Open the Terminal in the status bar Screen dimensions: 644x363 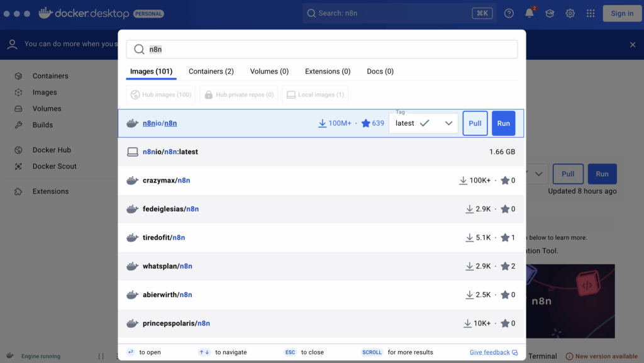click(543, 356)
